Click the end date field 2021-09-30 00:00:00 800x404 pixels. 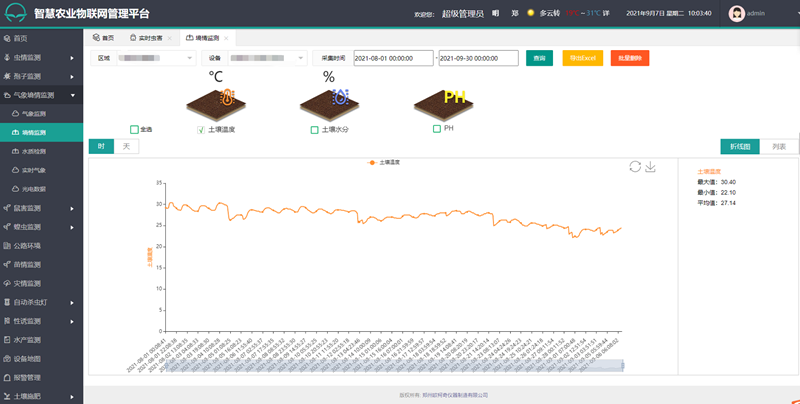click(479, 58)
